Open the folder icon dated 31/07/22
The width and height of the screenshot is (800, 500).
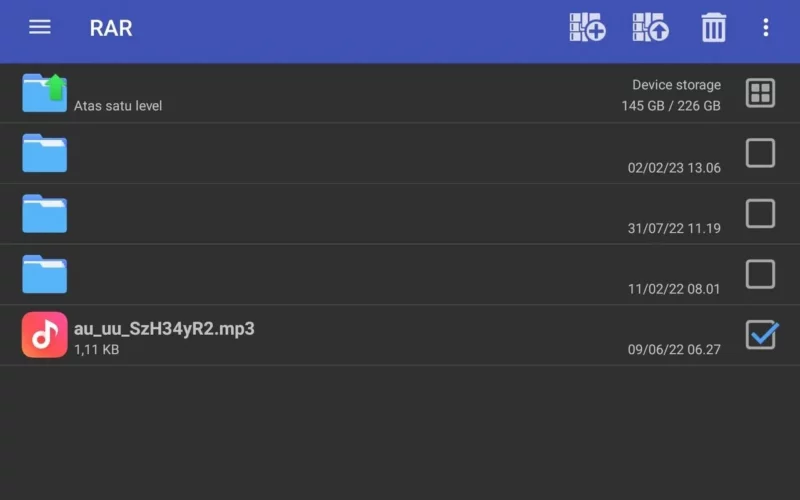[44, 214]
